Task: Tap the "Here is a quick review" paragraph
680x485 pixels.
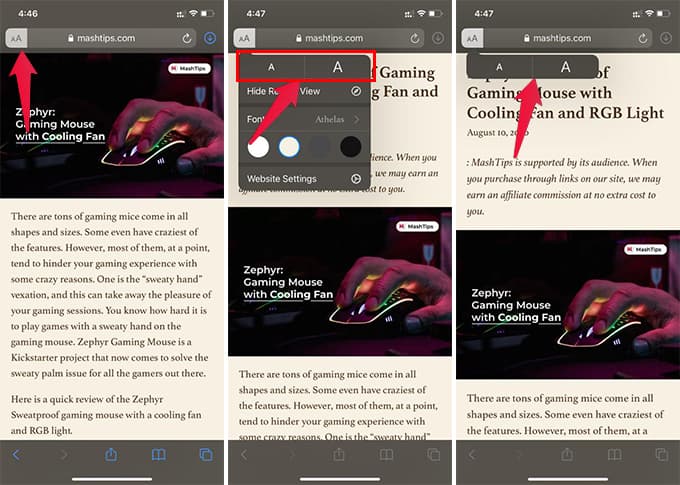Action: (106, 415)
